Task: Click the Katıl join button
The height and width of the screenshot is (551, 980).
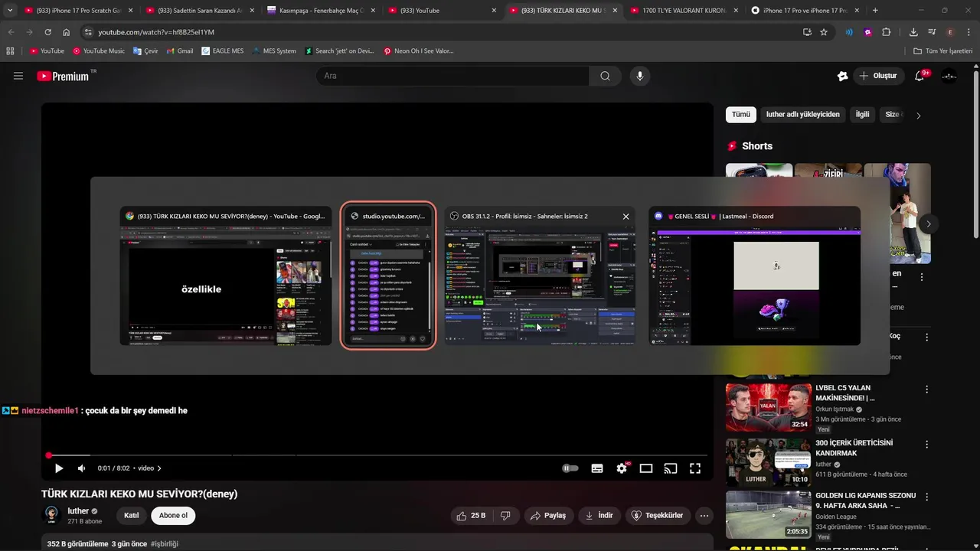Action: pyautogui.click(x=132, y=516)
